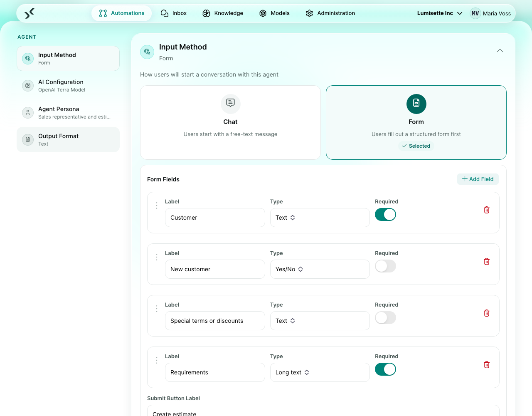The height and width of the screenshot is (416, 532).
Task: Open Long text Type dropdown for Requirements
Action: click(x=320, y=372)
